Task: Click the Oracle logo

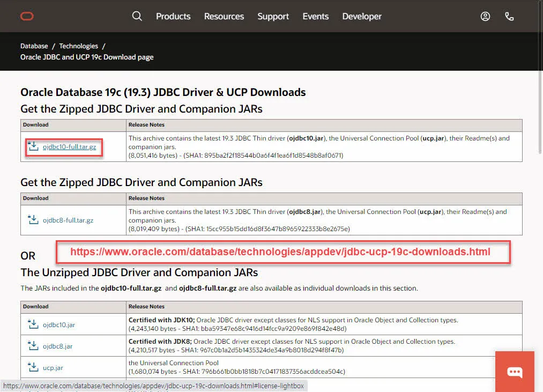Action: tap(27, 16)
